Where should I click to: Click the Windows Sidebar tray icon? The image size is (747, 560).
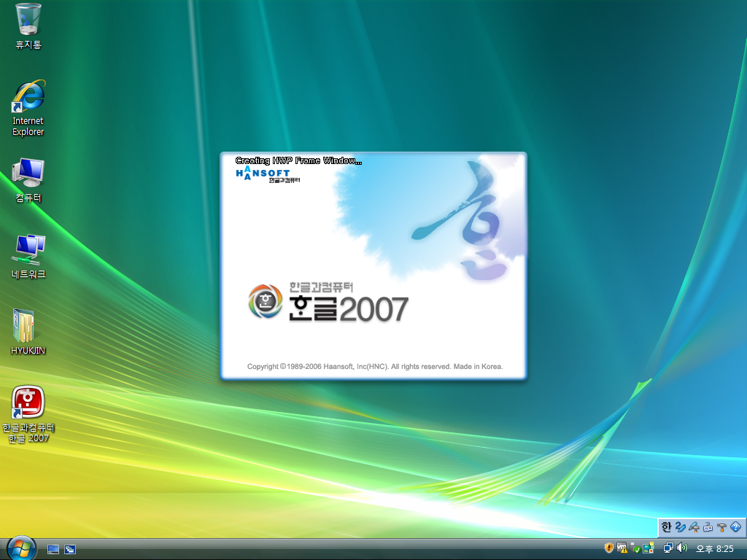[648, 548]
